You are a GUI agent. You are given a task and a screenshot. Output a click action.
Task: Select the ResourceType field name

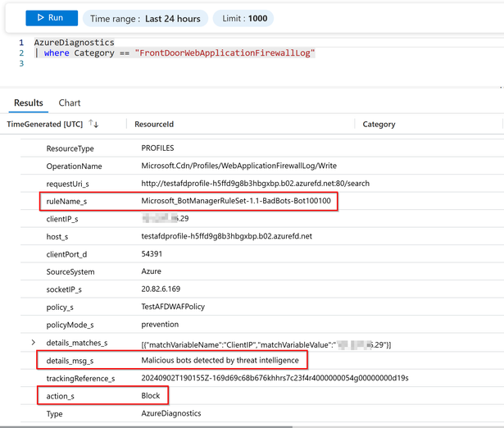click(x=70, y=148)
